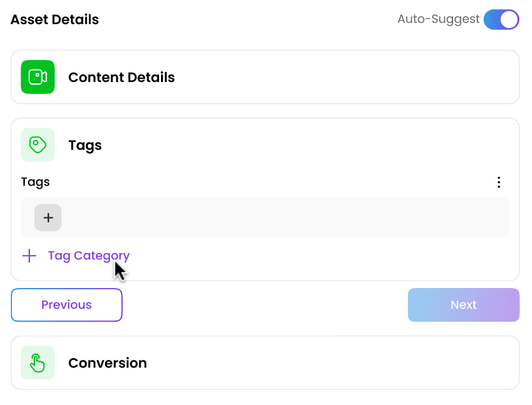Click the Conversion title text
Viewport: 532px width, 405px height.
click(x=108, y=363)
